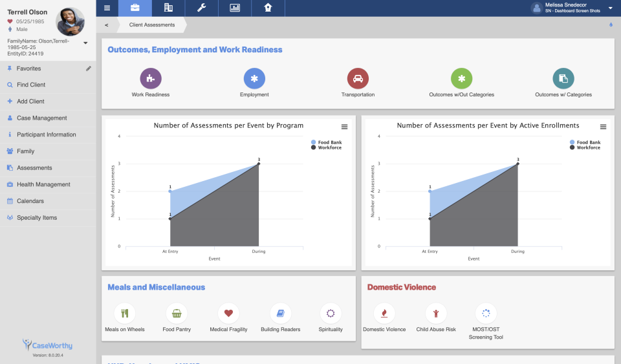Open chart menu for Assessments by Active Enrollments
This screenshot has height=364, width=621.
pos(603,127)
